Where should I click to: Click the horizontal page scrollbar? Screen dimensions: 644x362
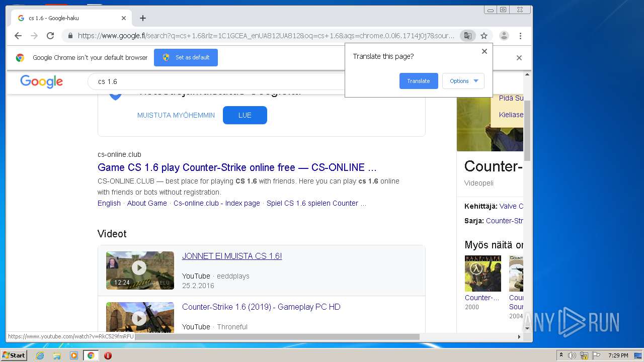[x=277, y=337]
